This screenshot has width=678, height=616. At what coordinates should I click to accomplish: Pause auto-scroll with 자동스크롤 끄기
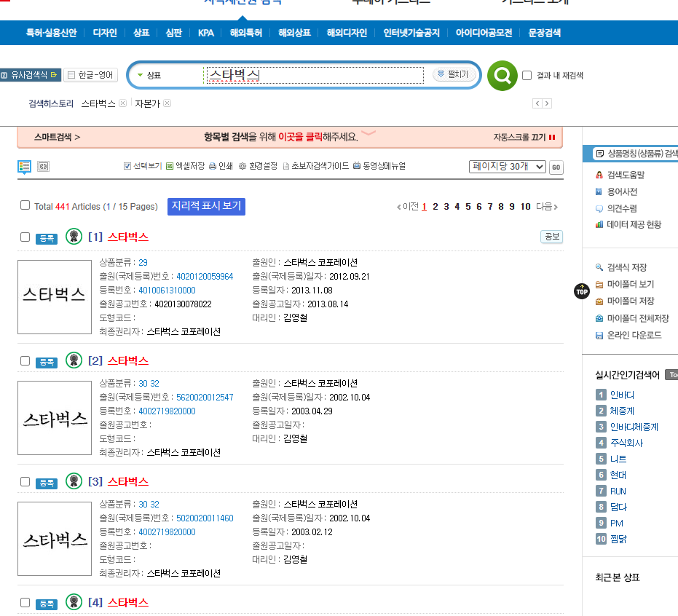point(524,137)
